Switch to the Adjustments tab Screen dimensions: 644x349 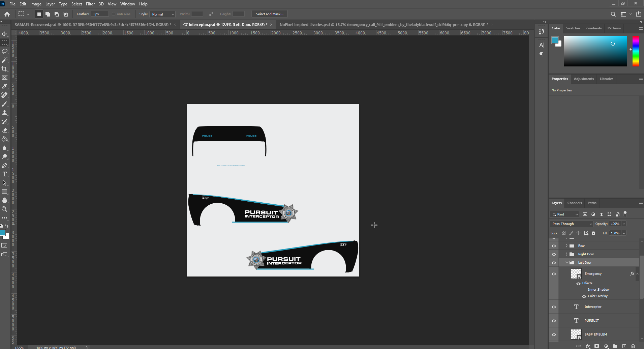pos(584,79)
